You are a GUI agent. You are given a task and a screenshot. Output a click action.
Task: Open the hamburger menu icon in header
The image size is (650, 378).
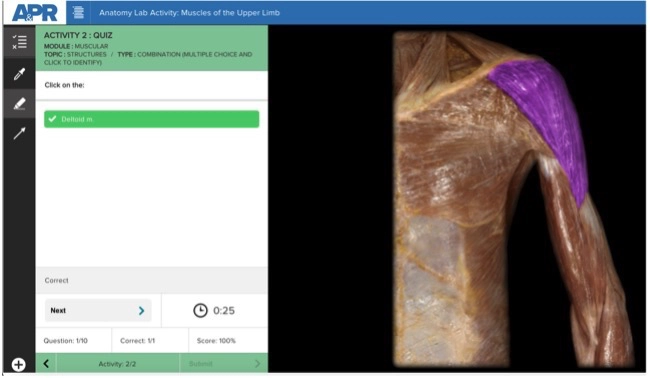pos(78,12)
